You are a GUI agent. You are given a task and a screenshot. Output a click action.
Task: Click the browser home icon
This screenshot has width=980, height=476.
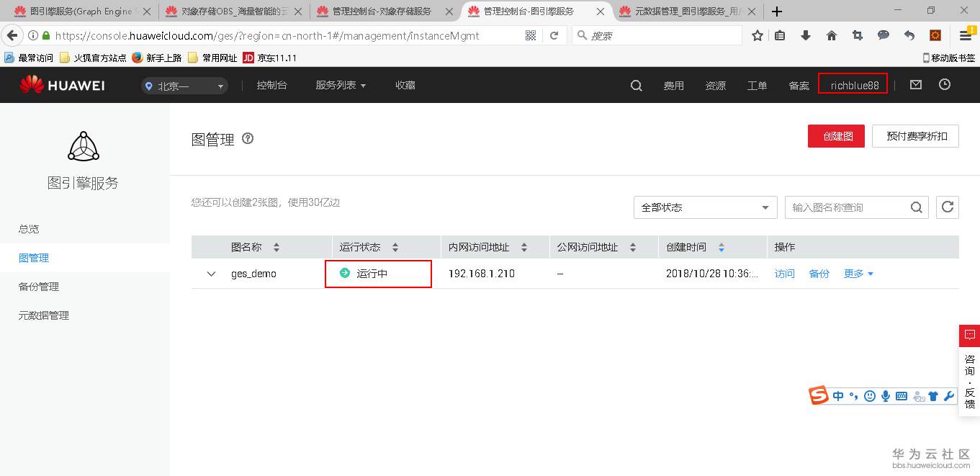(x=832, y=35)
